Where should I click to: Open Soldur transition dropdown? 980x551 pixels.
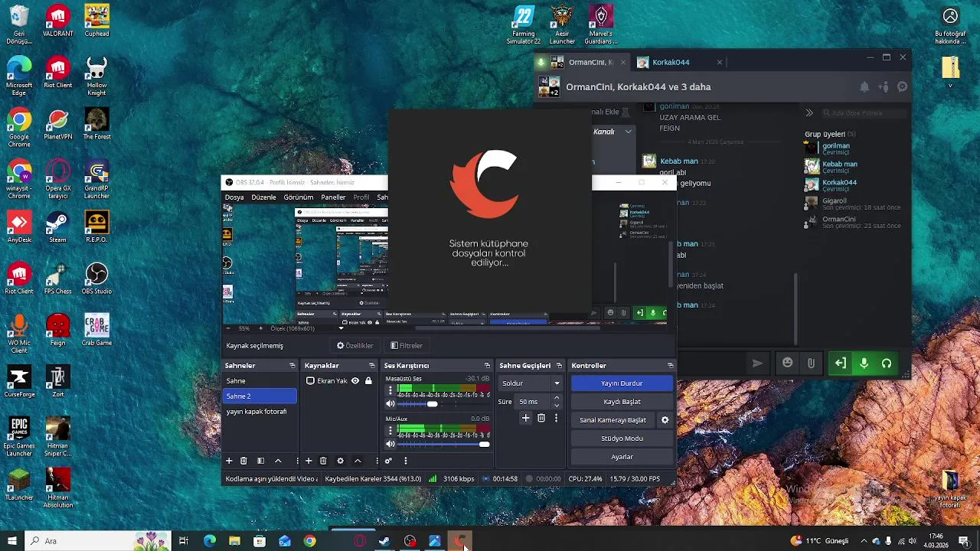tap(531, 383)
